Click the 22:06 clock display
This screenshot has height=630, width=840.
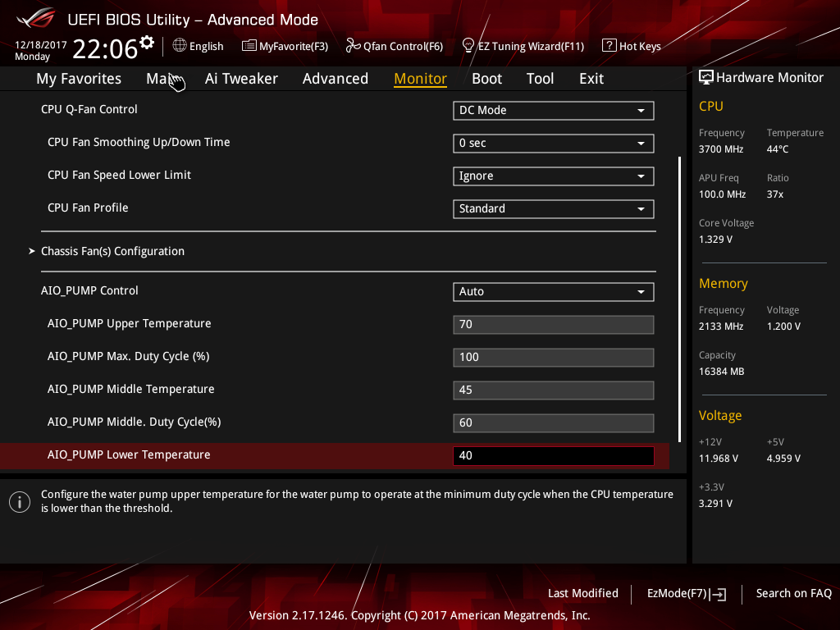105,48
